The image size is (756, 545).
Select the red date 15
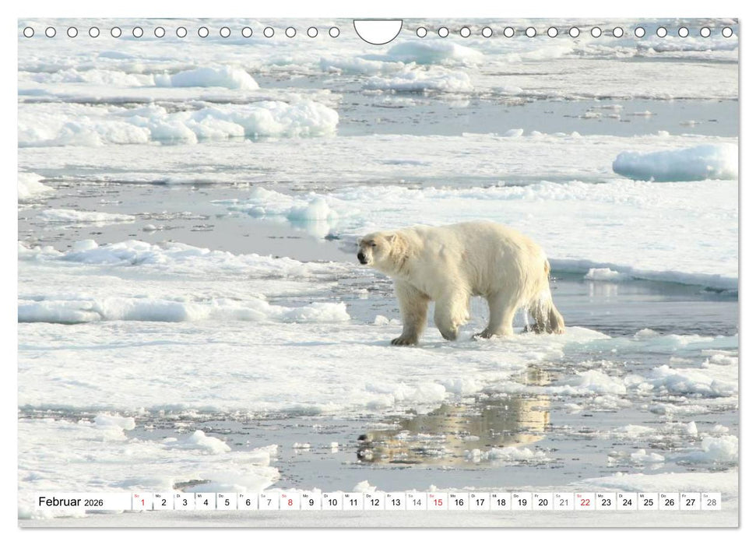click(x=439, y=501)
